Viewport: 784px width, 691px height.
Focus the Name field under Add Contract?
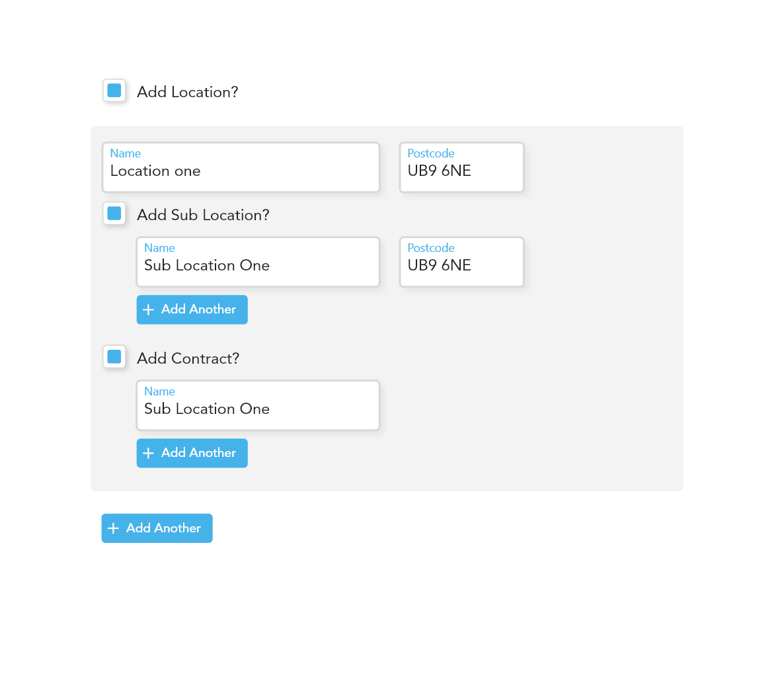point(258,409)
